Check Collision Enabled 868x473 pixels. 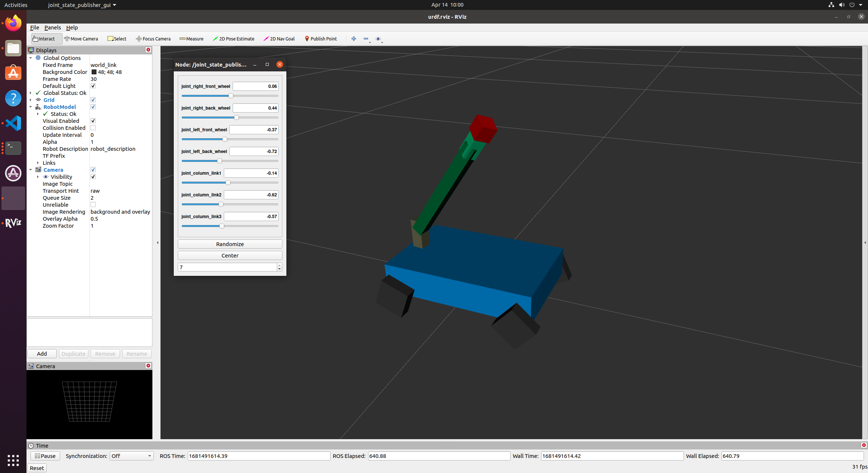click(93, 128)
